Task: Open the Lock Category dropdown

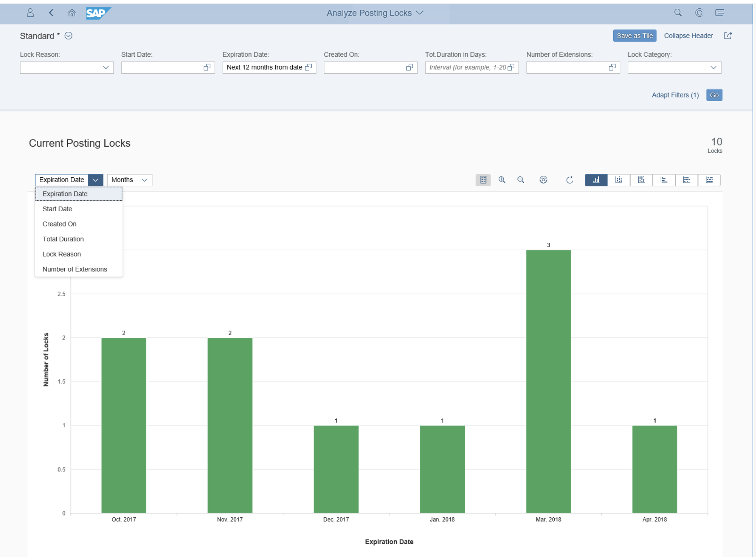Action: click(x=713, y=68)
